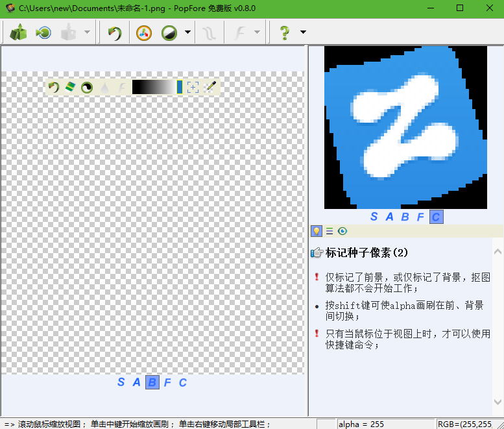The height and width of the screenshot is (429, 504).
Task: Close the PopFore window
Action: click(490, 8)
